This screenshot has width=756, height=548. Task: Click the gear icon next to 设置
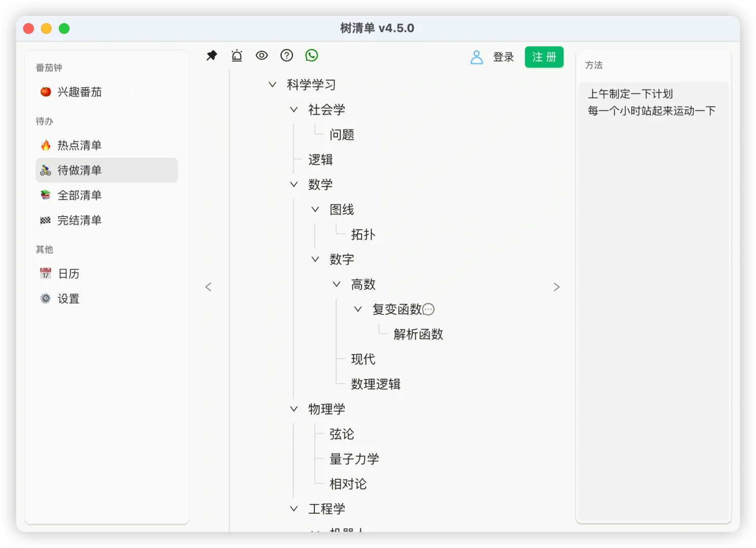(x=45, y=298)
